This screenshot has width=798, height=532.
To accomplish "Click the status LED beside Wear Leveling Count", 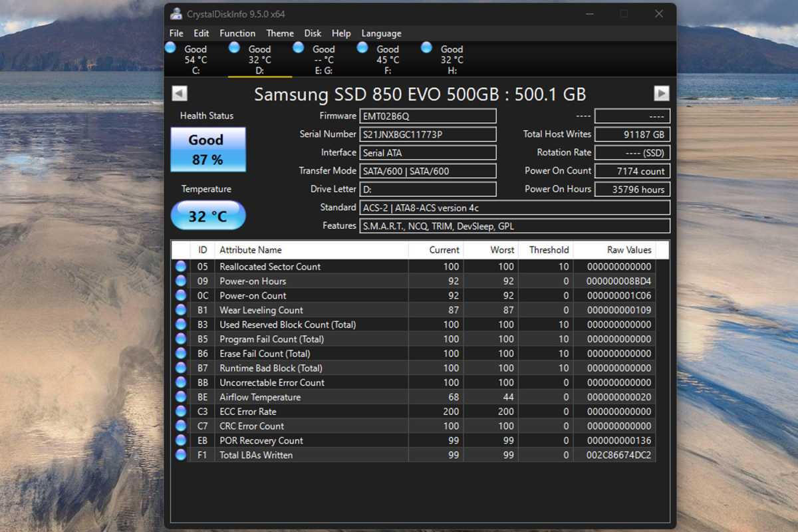I will 180,310.
